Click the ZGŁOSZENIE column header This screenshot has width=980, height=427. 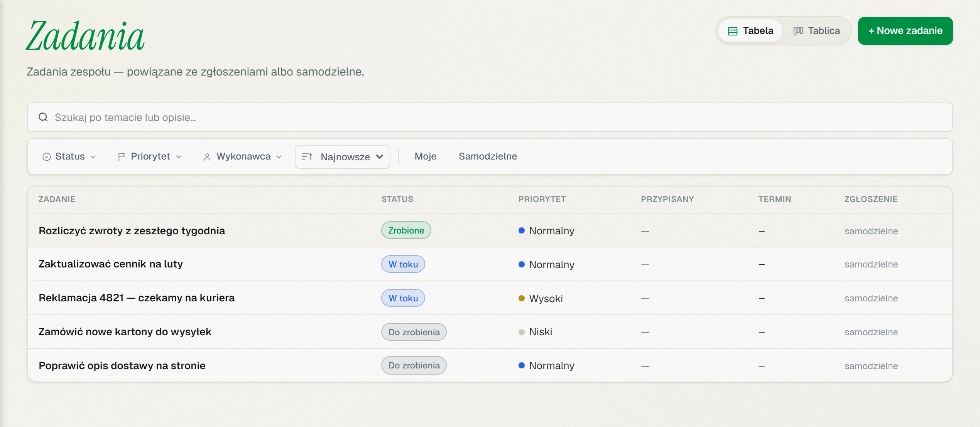(x=870, y=199)
